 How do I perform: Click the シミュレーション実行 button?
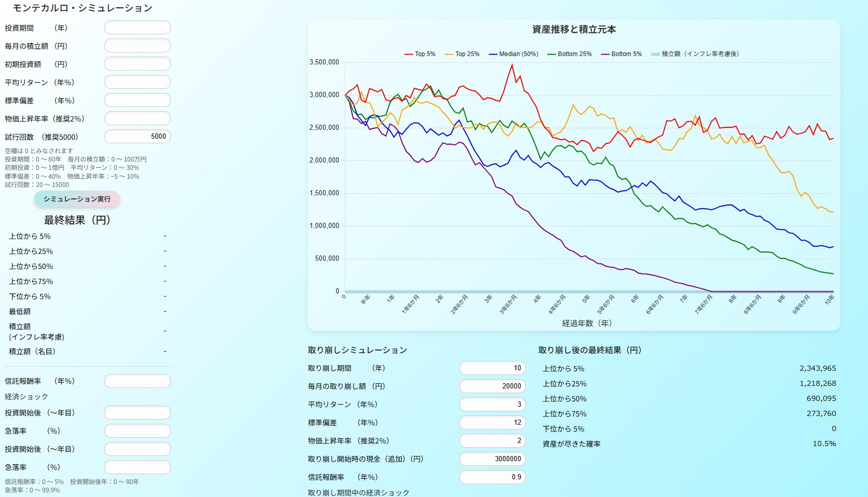coord(77,199)
